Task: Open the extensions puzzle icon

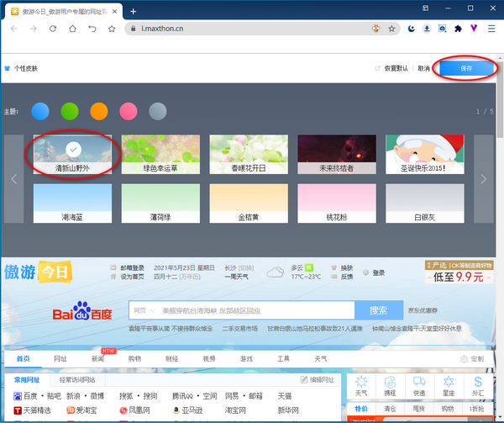Action: 458,28
